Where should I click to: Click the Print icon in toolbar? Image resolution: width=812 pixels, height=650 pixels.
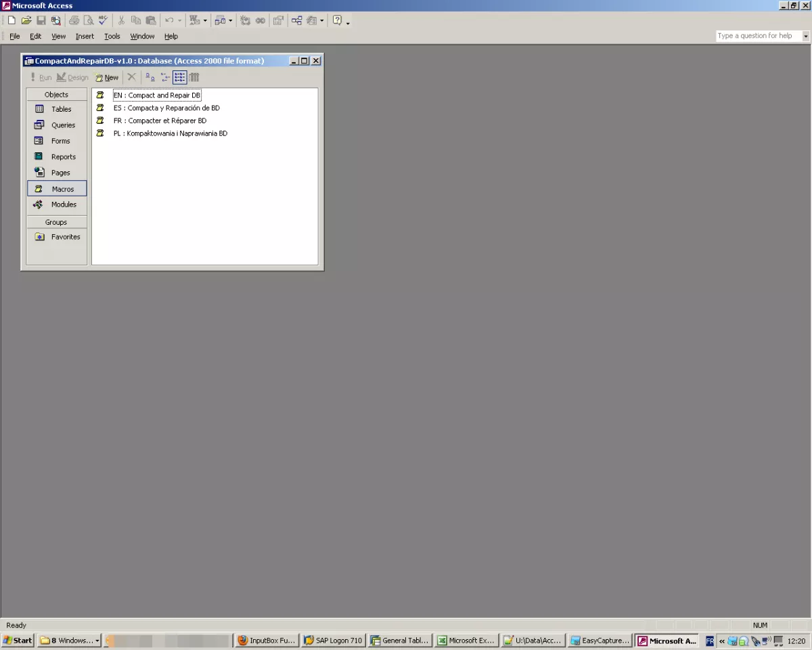(74, 20)
